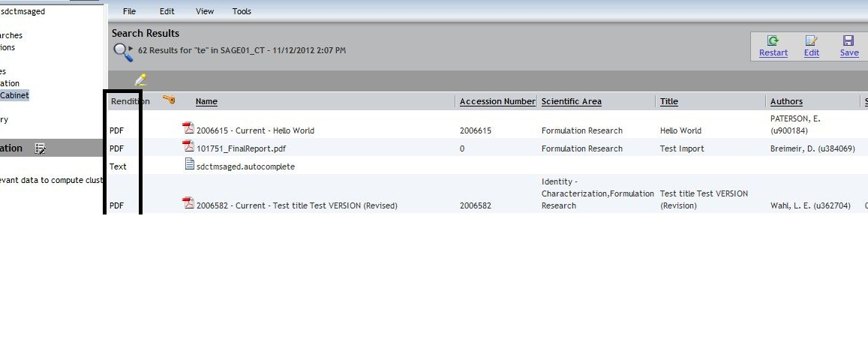Click PDF icon for 101751_FinalReport.pdf
The image size is (868, 345).
(x=188, y=146)
